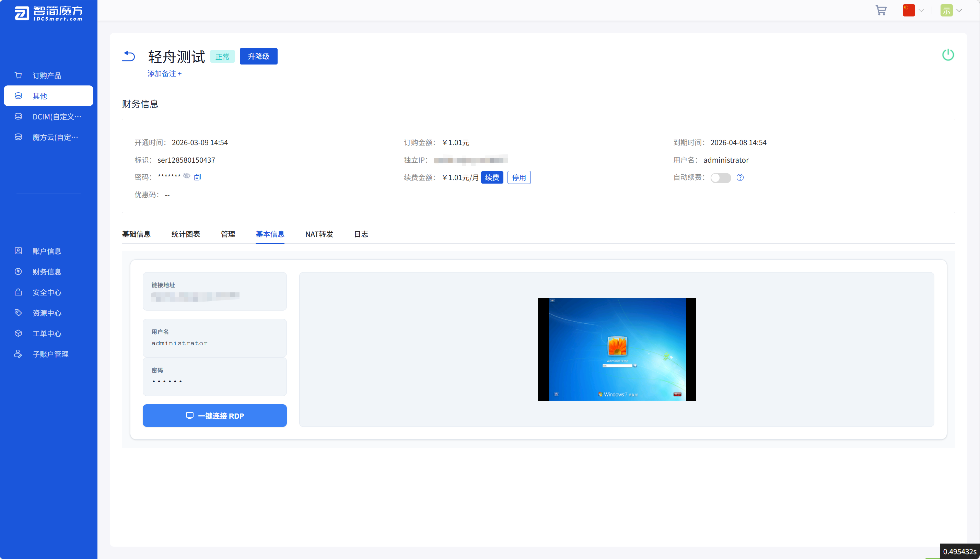Open 订购产品 in the sidebar

(47, 75)
